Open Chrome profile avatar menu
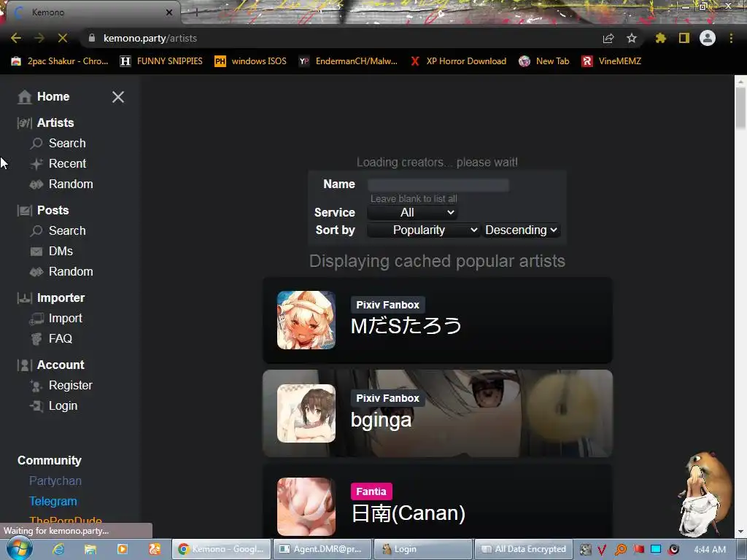 click(708, 38)
